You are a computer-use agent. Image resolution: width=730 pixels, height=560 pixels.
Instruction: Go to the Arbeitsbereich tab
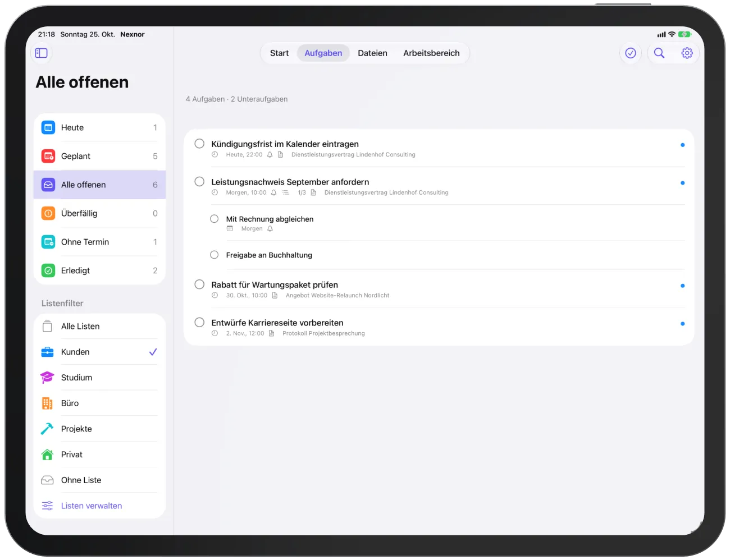click(431, 53)
